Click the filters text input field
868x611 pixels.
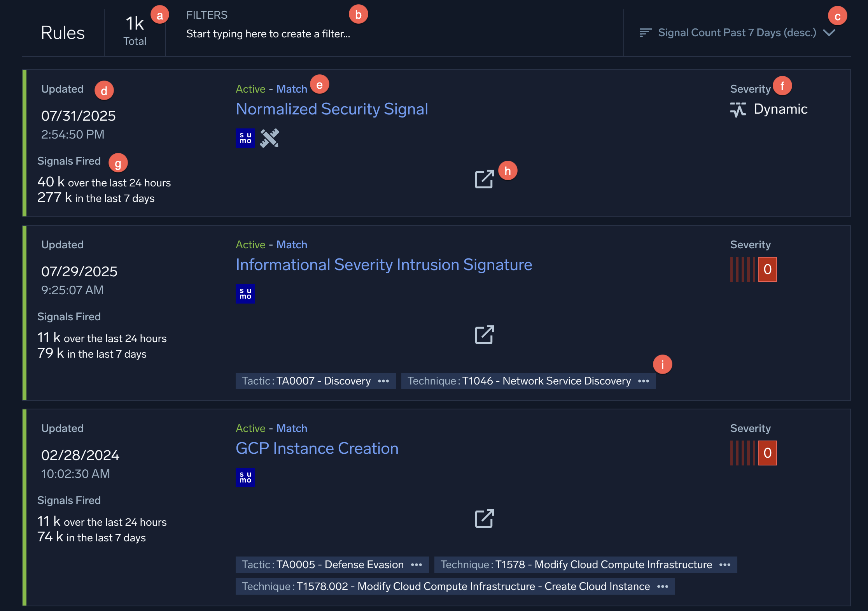tap(268, 34)
